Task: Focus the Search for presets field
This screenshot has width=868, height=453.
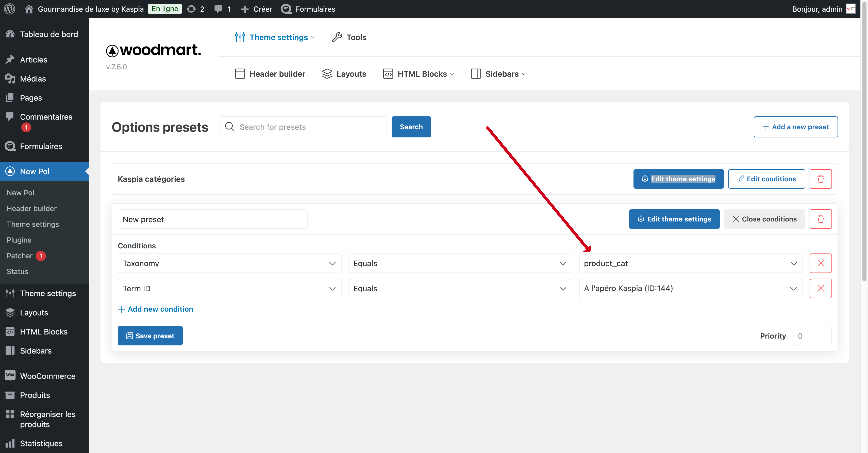Action: tap(303, 127)
